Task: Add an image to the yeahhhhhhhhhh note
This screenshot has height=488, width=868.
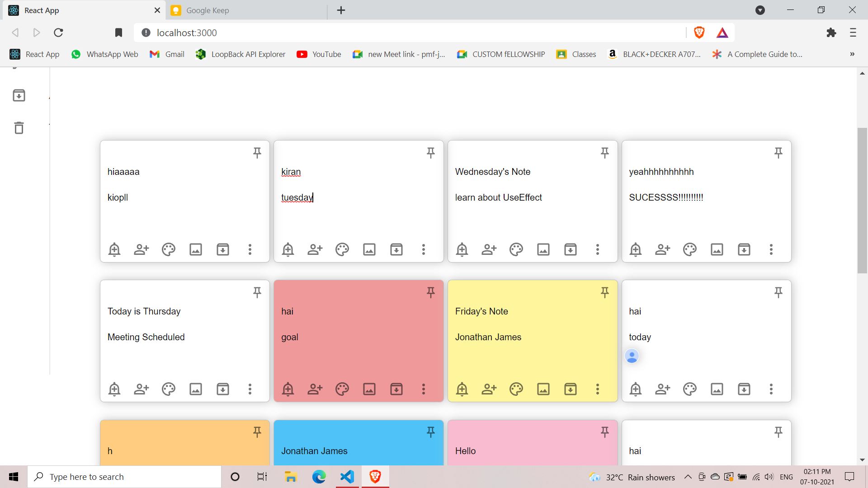Action: pyautogui.click(x=717, y=249)
